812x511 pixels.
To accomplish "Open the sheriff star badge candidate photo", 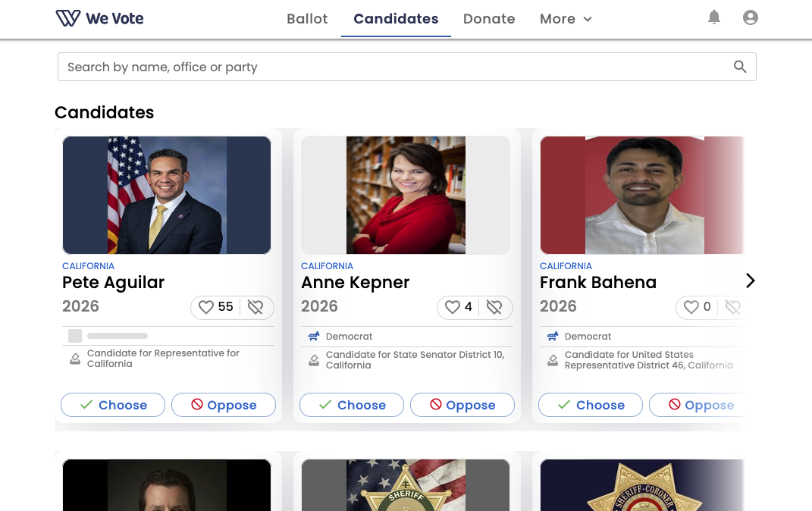I will 406,485.
